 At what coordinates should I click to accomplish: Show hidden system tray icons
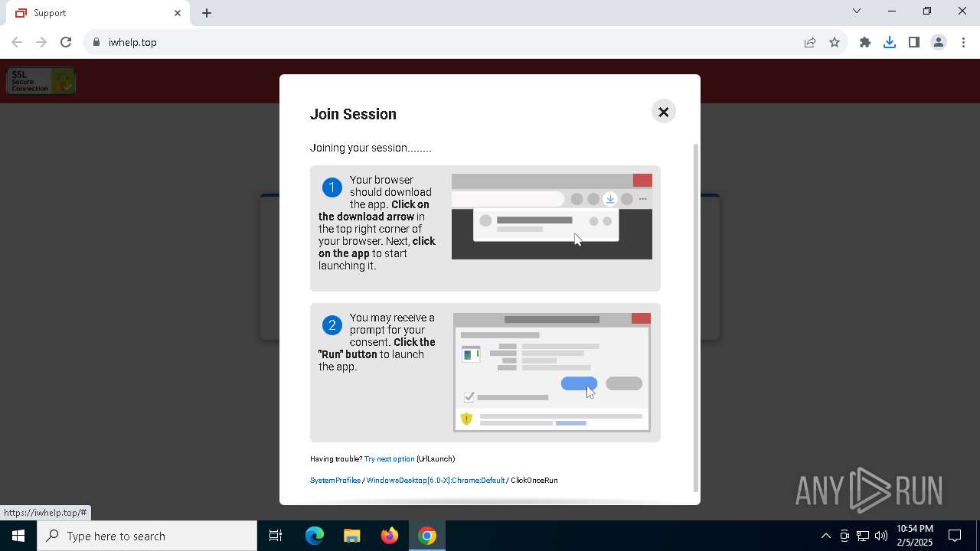tap(825, 536)
